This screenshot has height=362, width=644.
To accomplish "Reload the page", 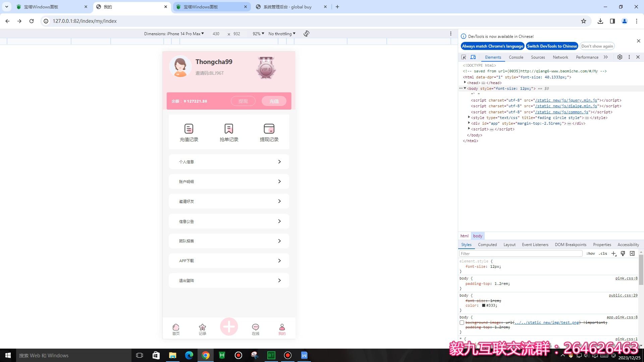I will 32,21.
